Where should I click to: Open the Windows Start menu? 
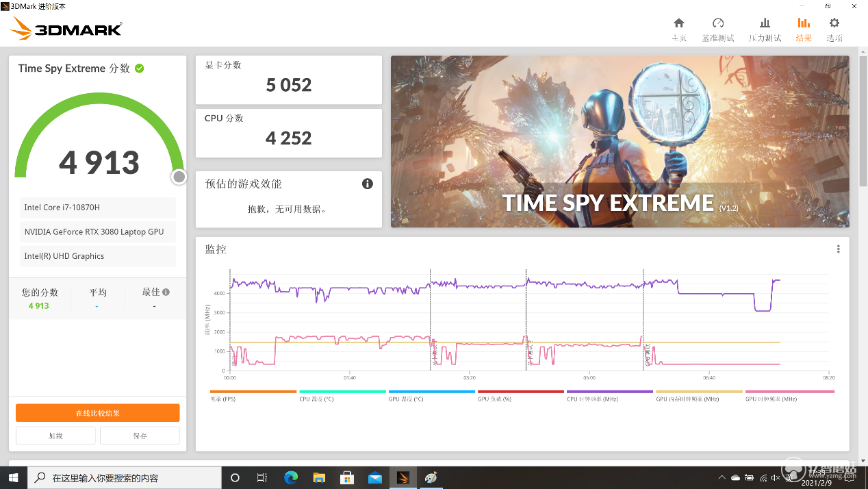(14, 477)
